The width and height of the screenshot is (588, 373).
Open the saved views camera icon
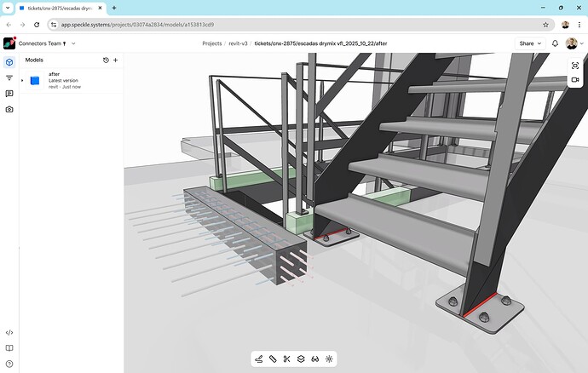(9, 110)
